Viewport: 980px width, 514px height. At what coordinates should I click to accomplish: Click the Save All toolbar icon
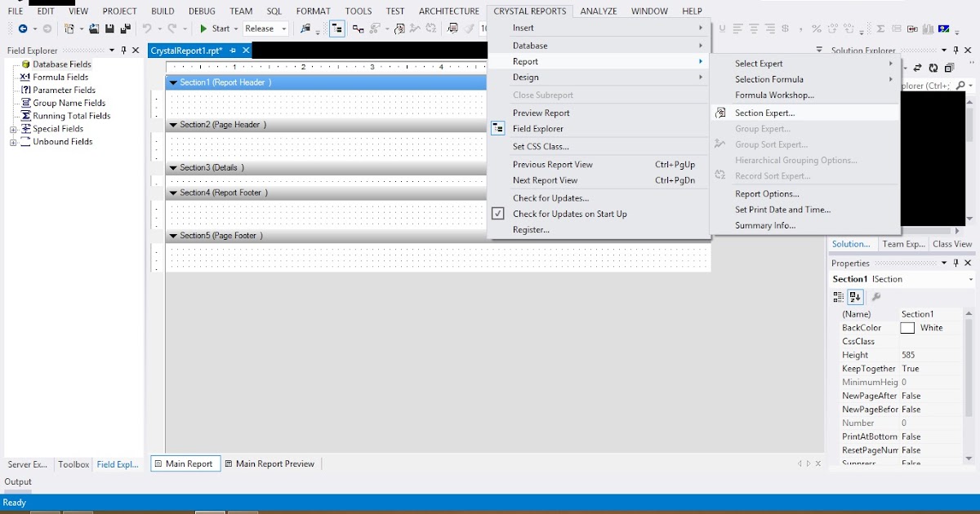(x=126, y=29)
